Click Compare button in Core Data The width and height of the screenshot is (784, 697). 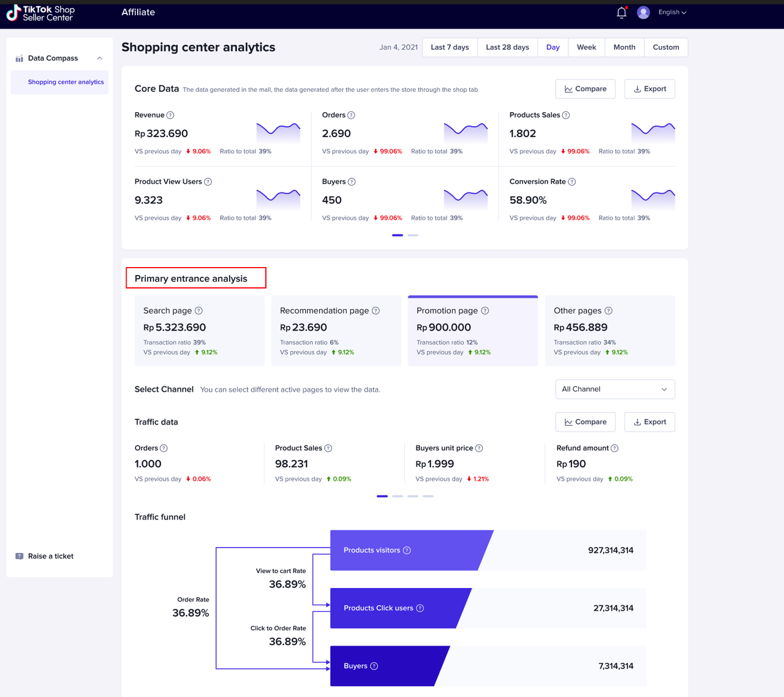click(x=585, y=89)
